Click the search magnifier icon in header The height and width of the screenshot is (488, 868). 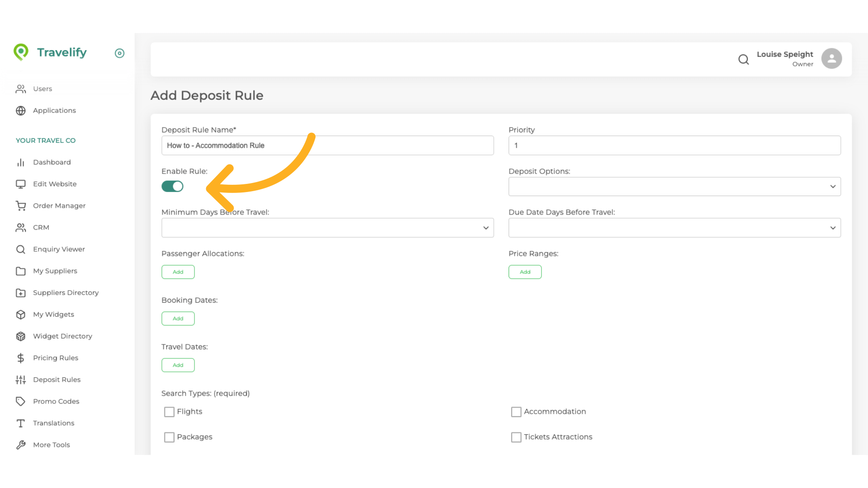click(743, 59)
